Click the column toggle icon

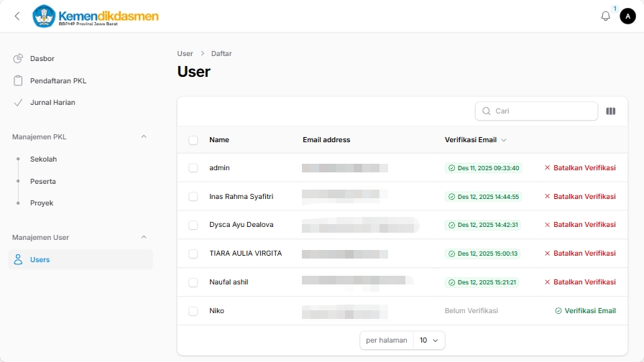point(610,111)
